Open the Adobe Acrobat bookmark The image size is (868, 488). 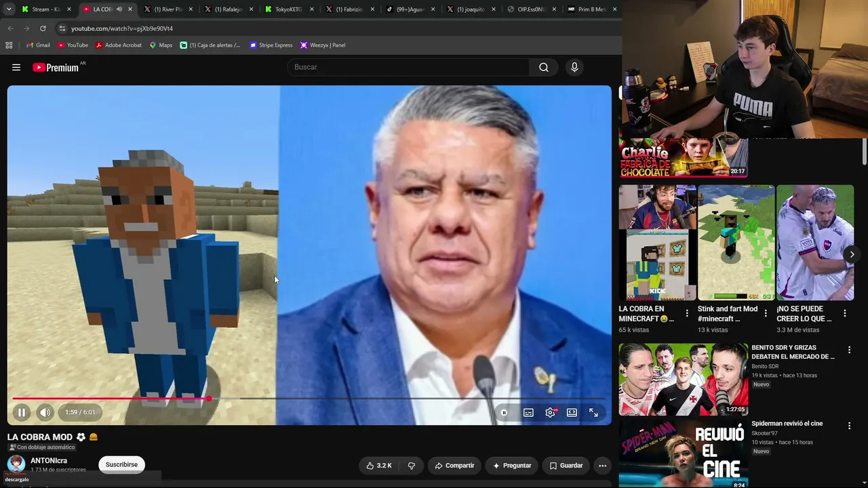pyautogui.click(x=119, y=45)
